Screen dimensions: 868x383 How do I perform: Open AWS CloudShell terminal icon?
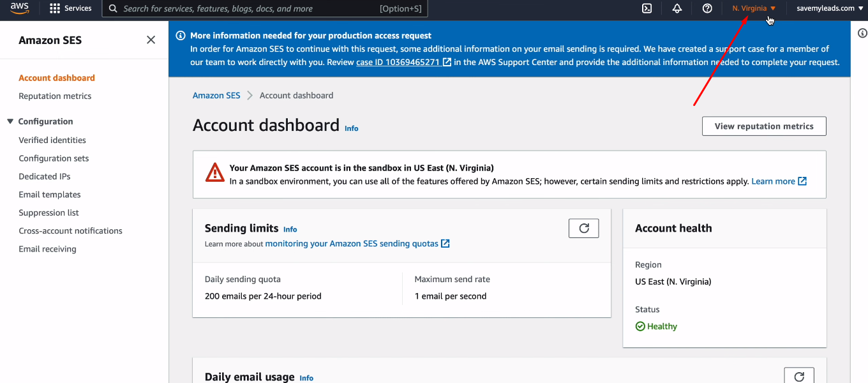coord(647,8)
